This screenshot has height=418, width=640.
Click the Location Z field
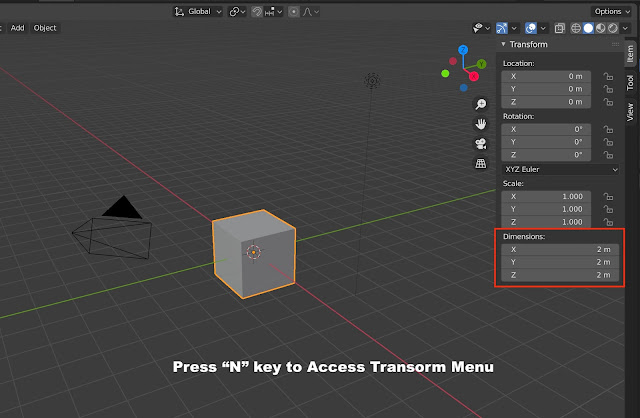(x=546, y=102)
